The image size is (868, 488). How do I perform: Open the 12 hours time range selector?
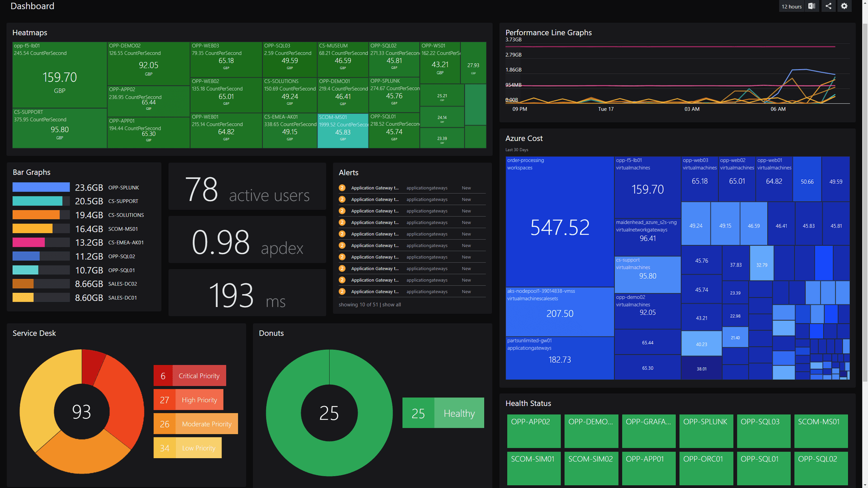click(x=792, y=6)
